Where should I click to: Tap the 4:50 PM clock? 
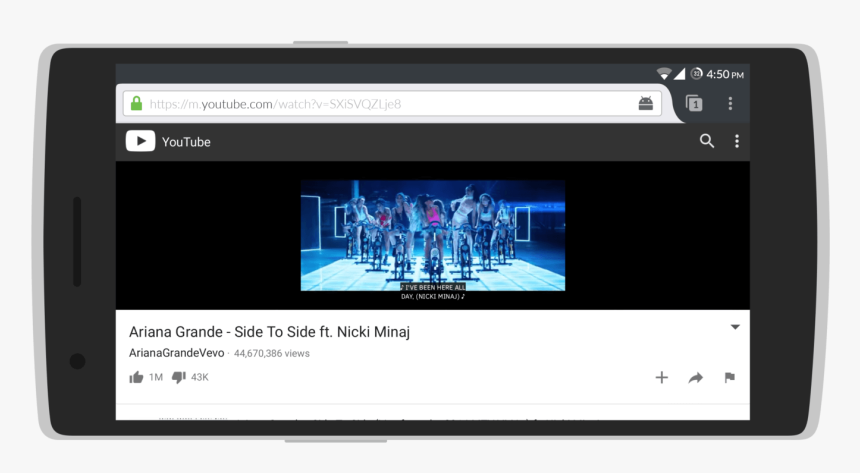724,74
